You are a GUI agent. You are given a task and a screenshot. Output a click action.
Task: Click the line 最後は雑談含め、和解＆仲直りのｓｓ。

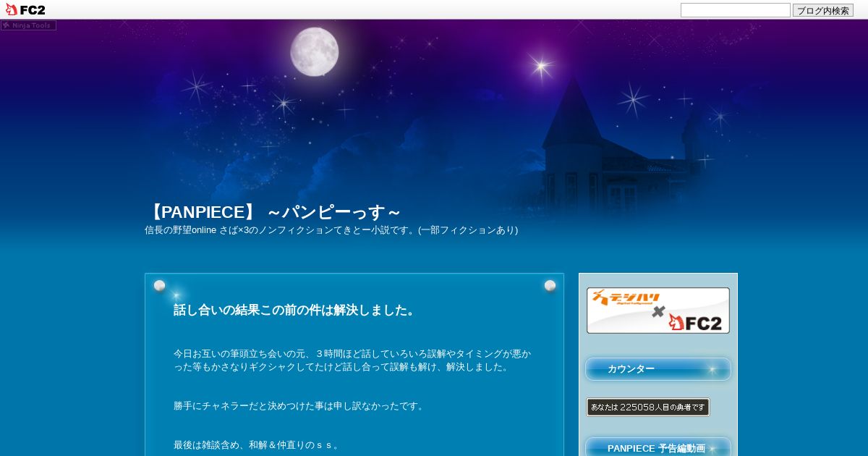[258, 445]
